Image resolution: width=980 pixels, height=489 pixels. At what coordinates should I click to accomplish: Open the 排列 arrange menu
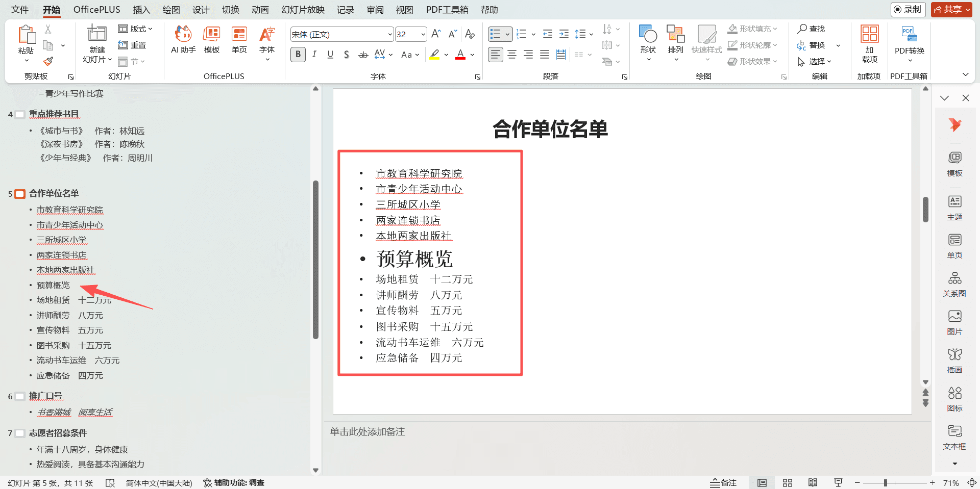pyautogui.click(x=675, y=43)
